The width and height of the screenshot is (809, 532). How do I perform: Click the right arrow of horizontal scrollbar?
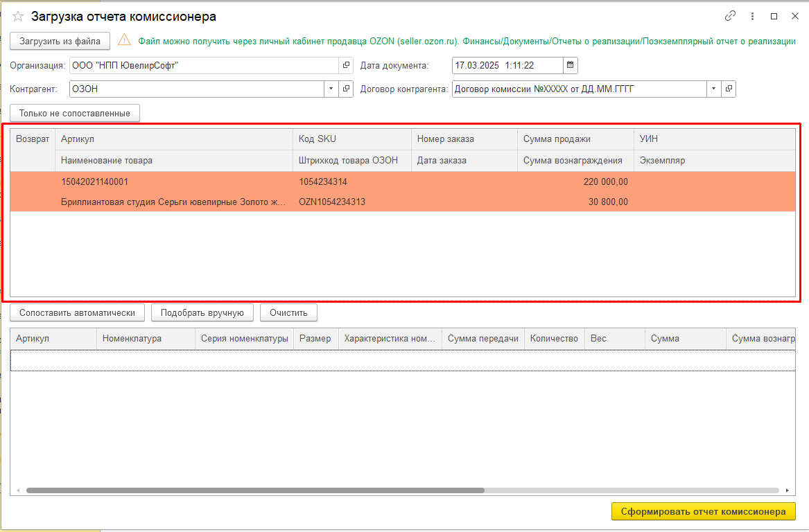[x=788, y=490]
